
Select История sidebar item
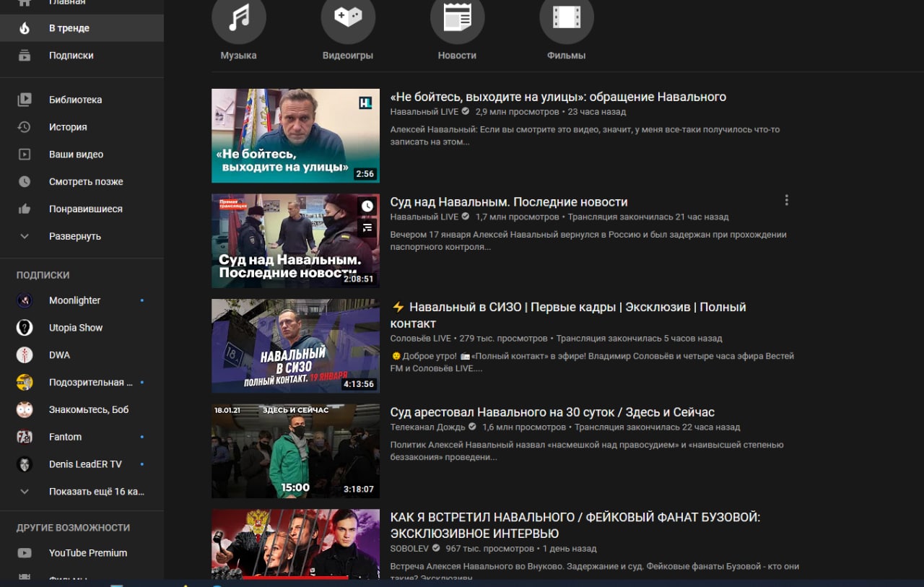click(x=82, y=127)
